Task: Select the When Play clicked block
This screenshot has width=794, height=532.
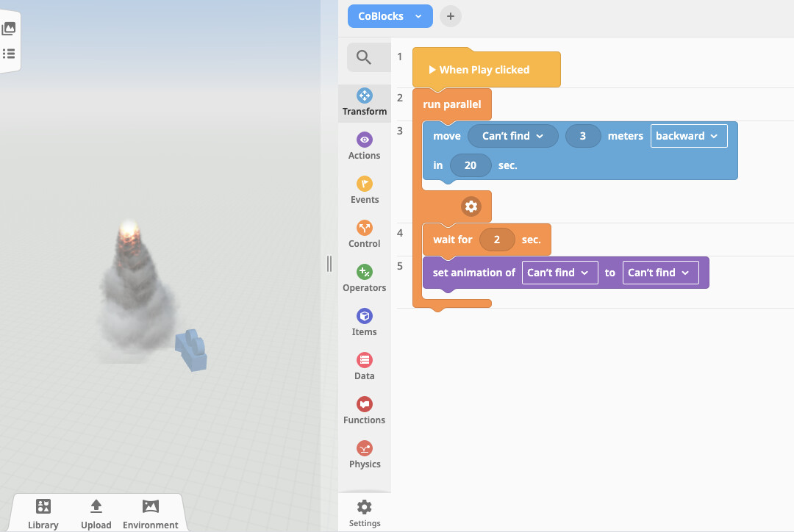Action: [487, 69]
